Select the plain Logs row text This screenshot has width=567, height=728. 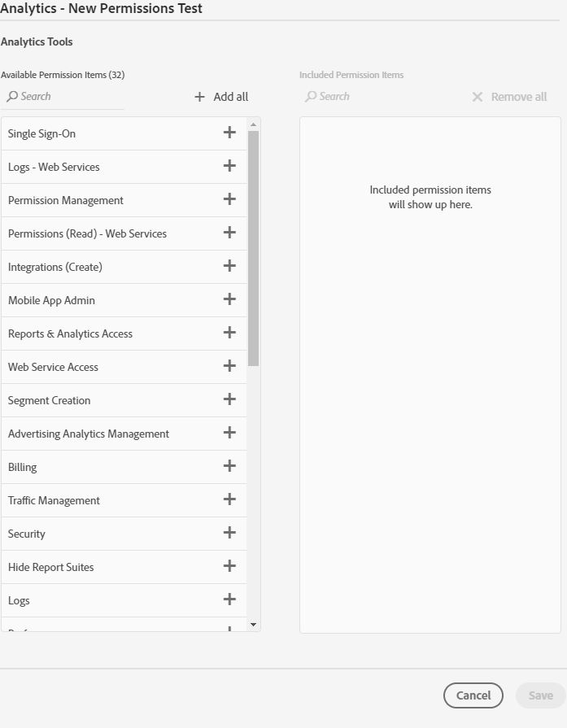pyautogui.click(x=19, y=601)
